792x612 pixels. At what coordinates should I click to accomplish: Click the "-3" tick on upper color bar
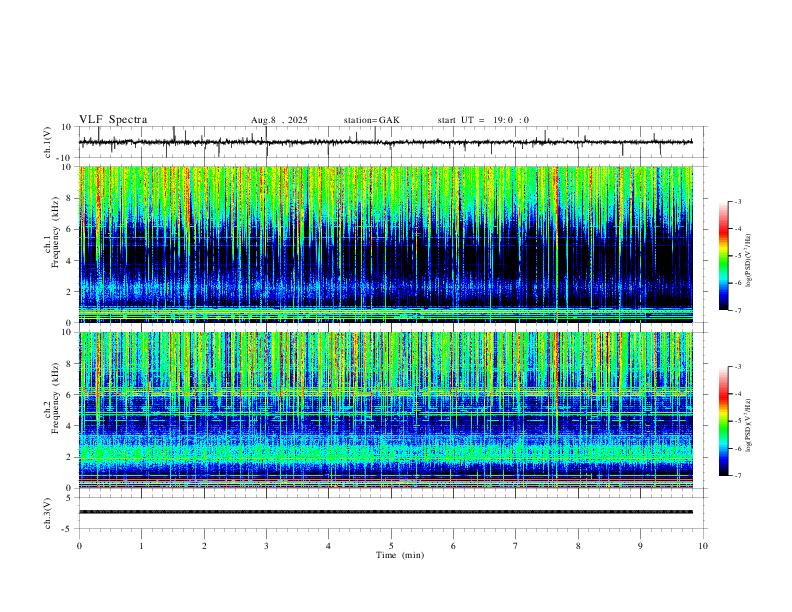(x=737, y=201)
